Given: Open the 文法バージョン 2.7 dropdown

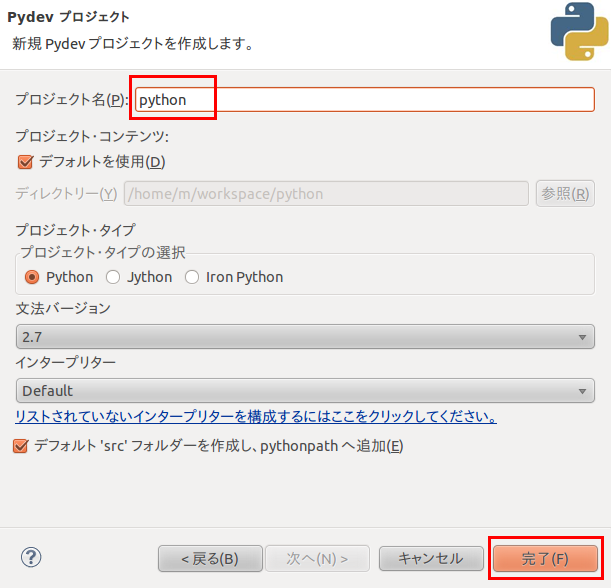Looking at the screenshot, I should [305, 337].
